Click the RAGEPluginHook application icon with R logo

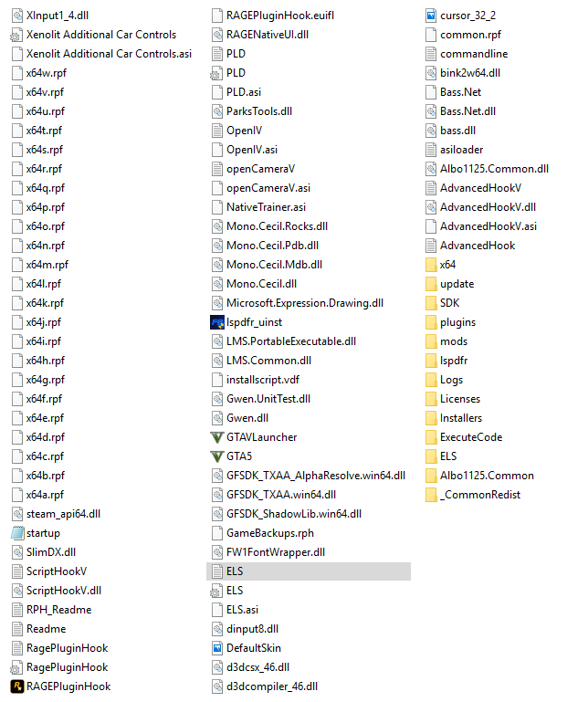[17, 686]
